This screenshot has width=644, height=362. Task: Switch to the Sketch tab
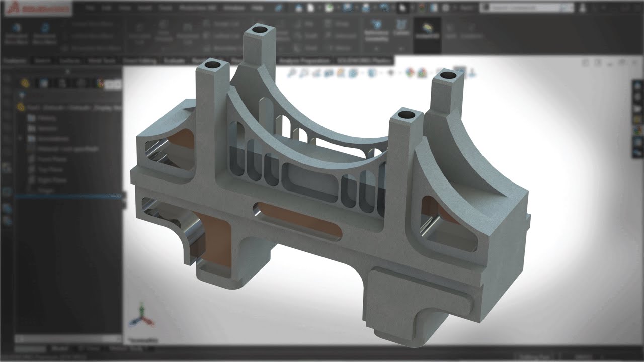(42, 61)
